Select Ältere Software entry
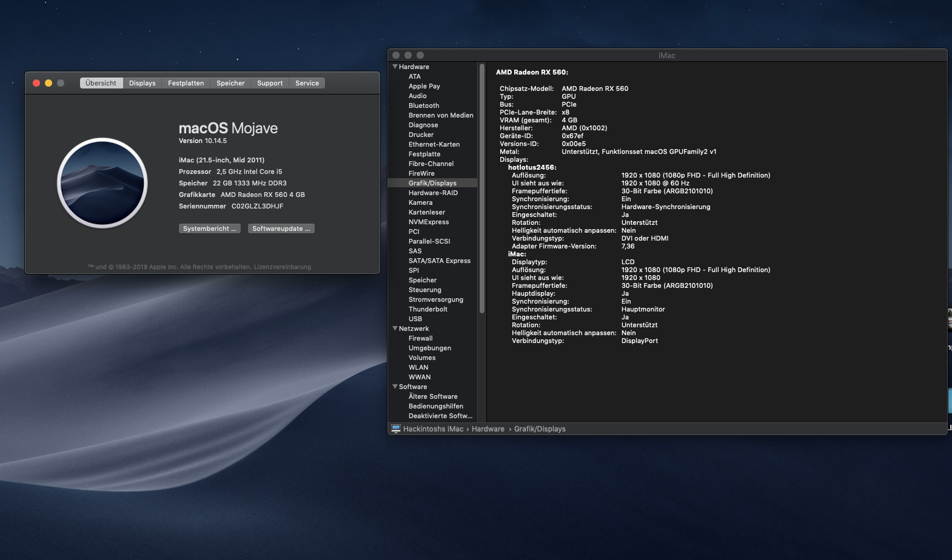The image size is (952, 560). (433, 396)
